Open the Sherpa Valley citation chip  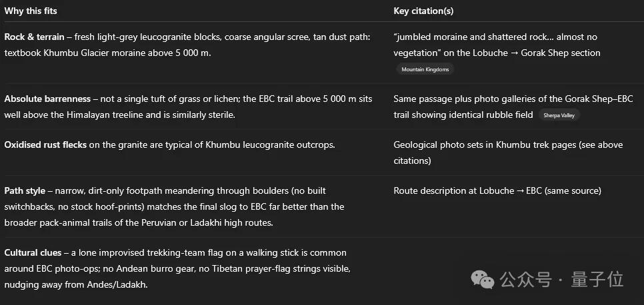tap(559, 115)
